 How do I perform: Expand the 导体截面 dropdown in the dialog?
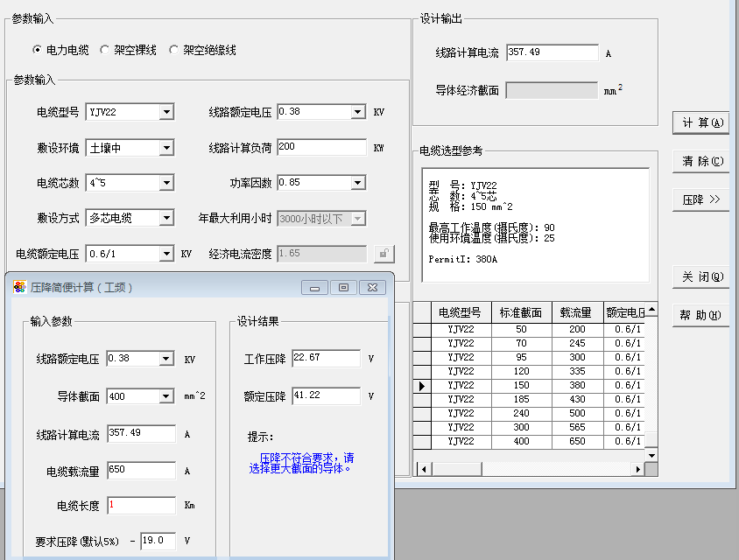tap(166, 396)
